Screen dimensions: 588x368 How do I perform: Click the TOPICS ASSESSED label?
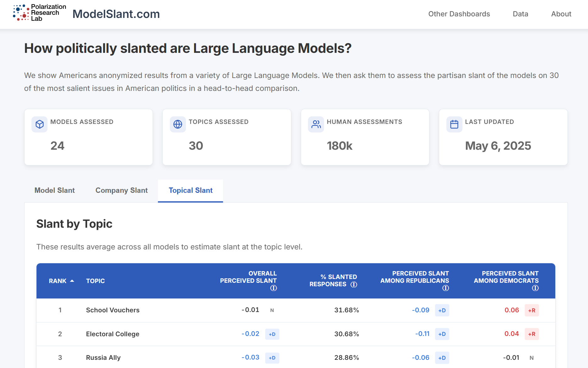point(219,122)
